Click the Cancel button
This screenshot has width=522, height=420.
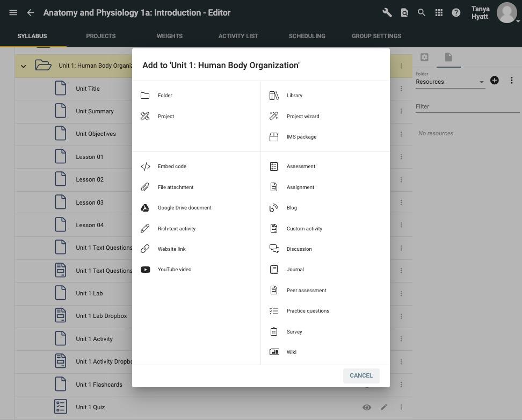click(x=361, y=375)
